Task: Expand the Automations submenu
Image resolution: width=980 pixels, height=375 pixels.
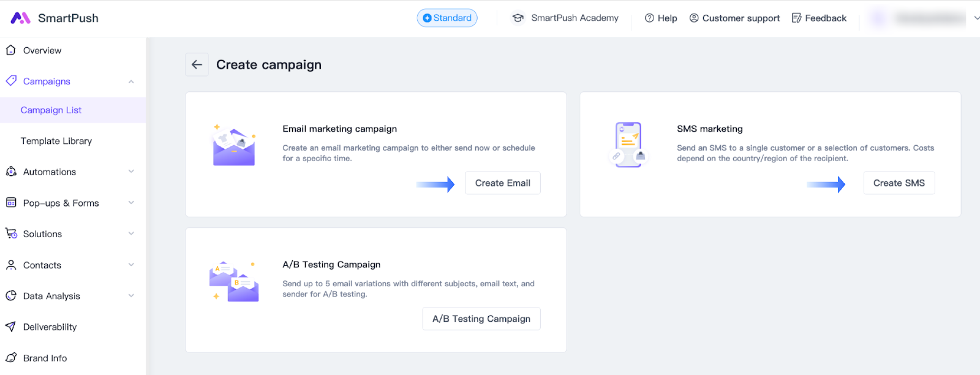Action: [x=131, y=172]
